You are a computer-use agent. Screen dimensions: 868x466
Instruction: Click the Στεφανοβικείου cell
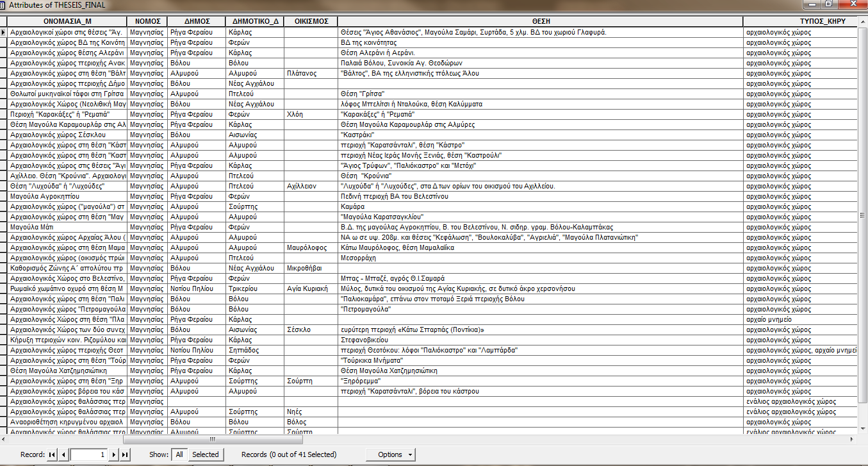[541, 340]
